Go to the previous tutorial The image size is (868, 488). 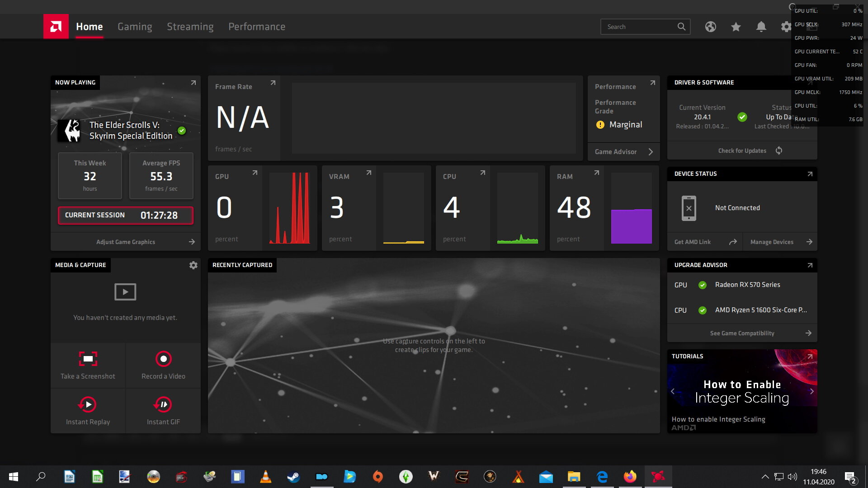[673, 391]
